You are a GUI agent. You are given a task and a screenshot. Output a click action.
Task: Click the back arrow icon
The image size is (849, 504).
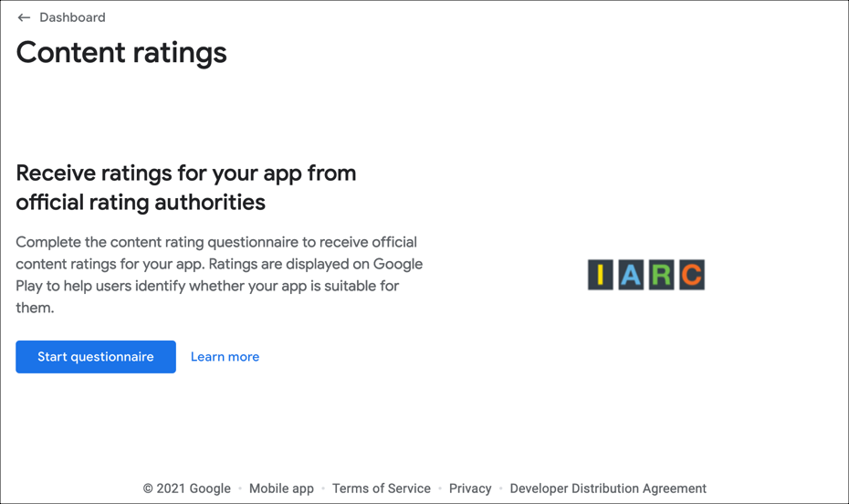pyautogui.click(x=24, y=17)
